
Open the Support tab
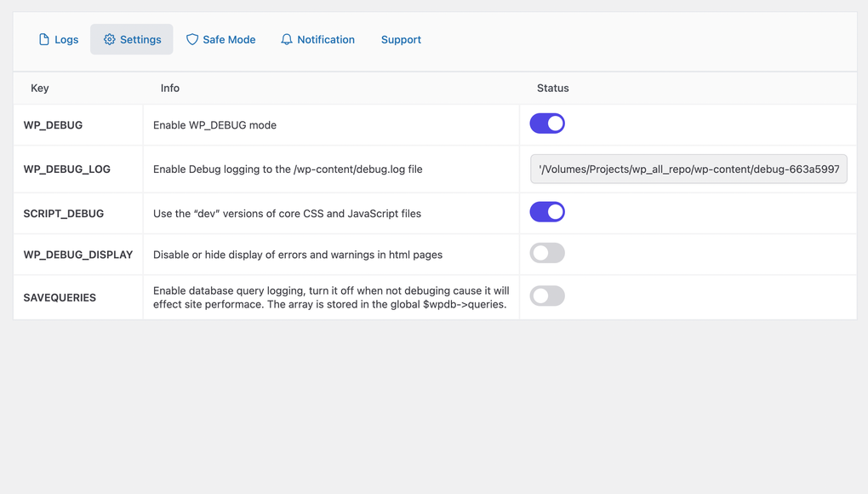[x=401, y=39]
